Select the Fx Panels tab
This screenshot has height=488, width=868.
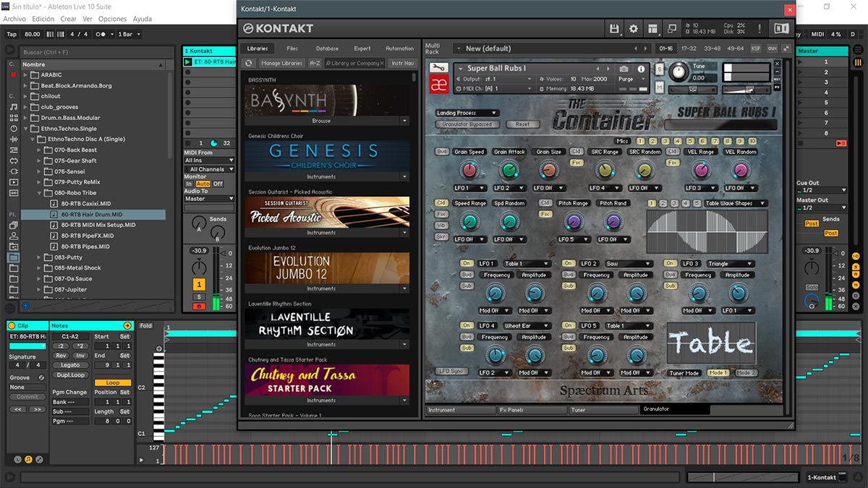pos(532,409)
